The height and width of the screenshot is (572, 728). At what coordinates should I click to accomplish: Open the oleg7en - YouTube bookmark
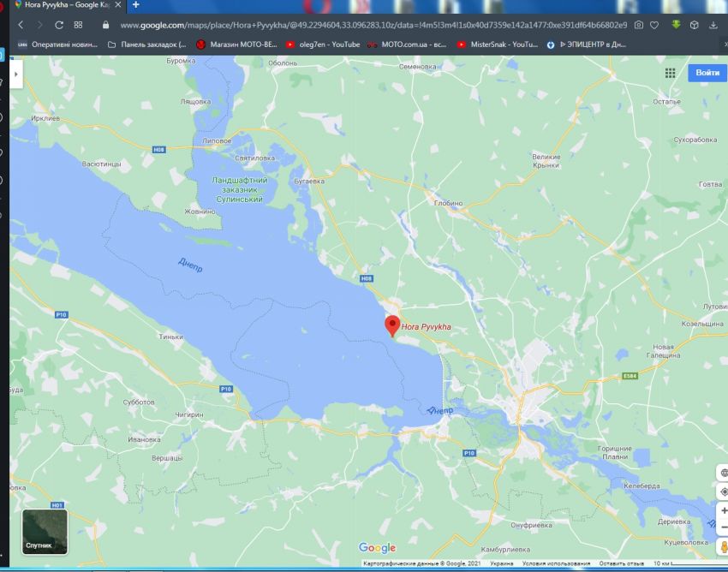(323, 45)
